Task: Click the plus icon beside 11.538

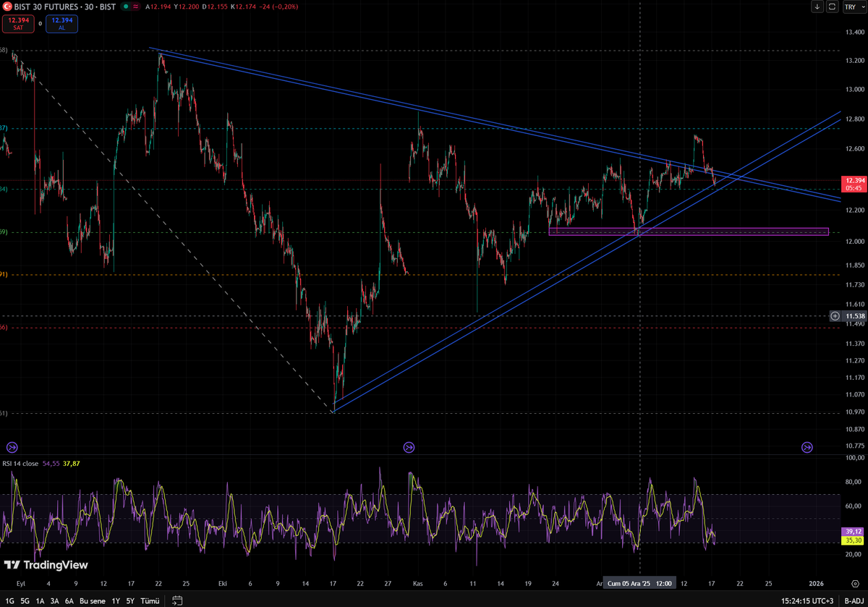Action: coord(835,316)
